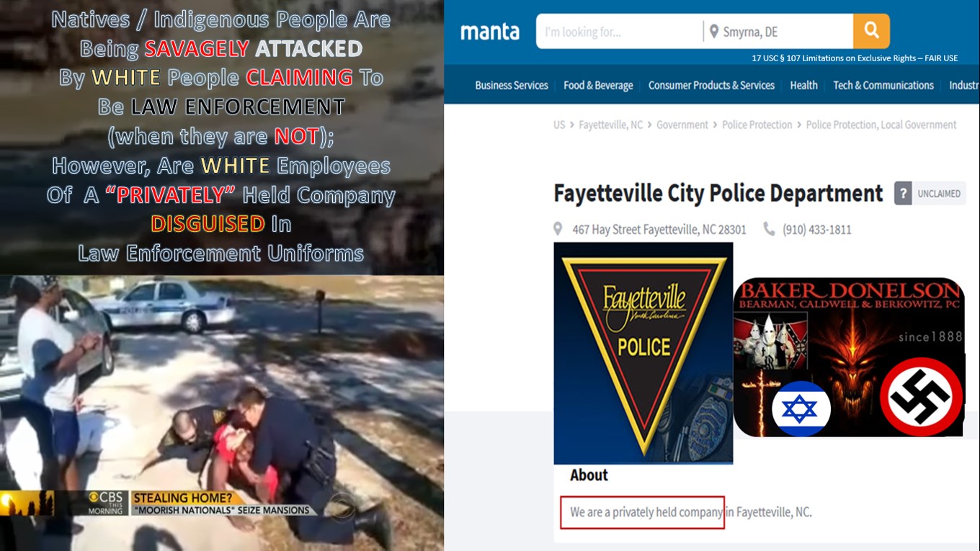Click the location pin icon in search
Screen dimensions: 980x551
tap(714, 32)
